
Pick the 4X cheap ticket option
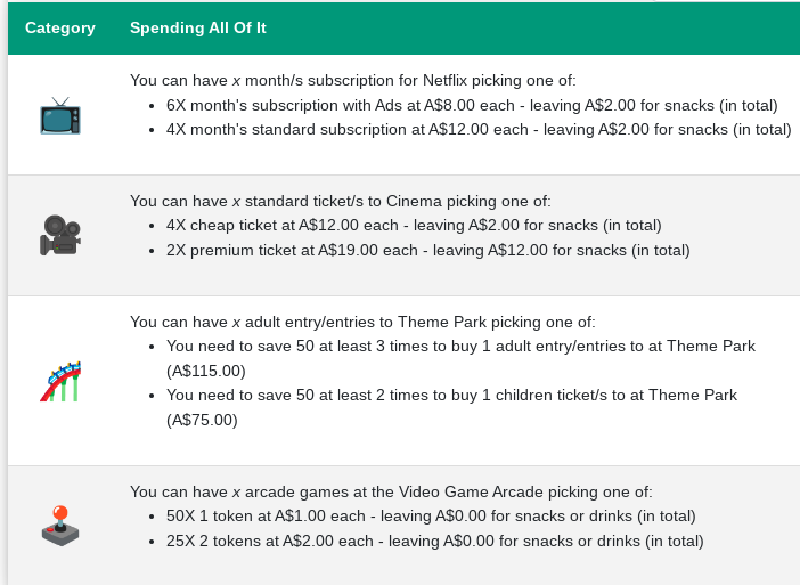point(414,225)
